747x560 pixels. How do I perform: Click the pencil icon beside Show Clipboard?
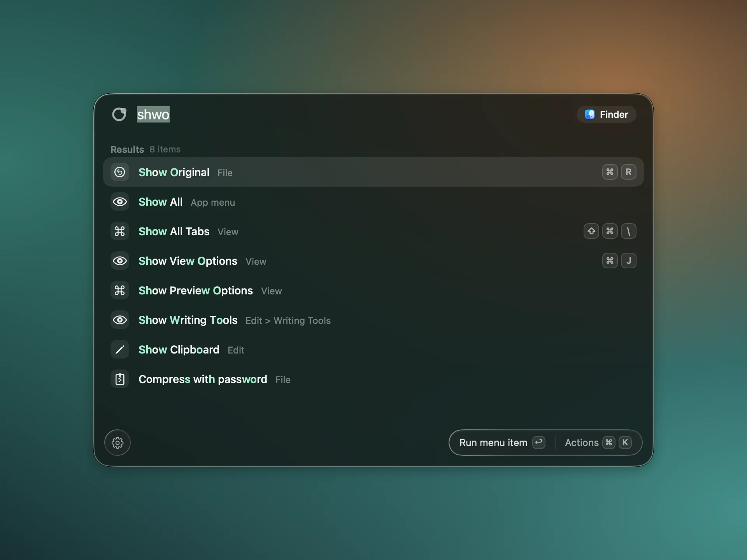coord(120,350)
